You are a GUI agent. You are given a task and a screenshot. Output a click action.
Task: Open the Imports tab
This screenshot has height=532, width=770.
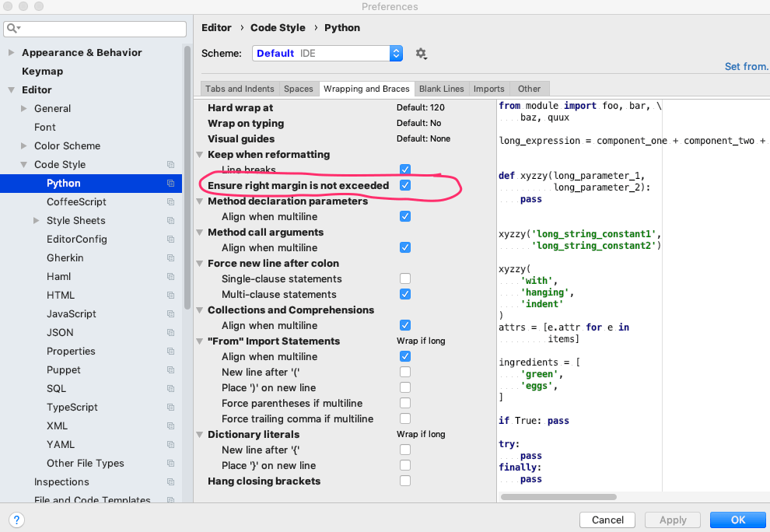coord(488,88)
